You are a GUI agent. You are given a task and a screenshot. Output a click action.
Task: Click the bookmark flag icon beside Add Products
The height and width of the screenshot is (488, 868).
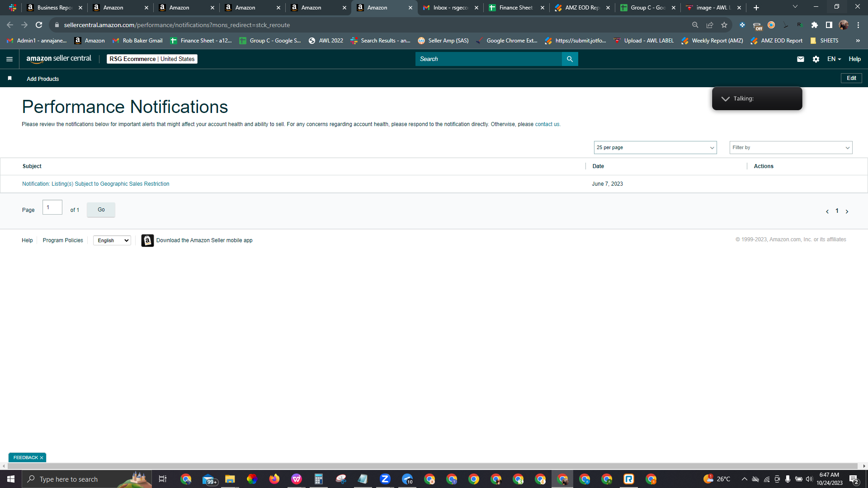pos(9,79)
